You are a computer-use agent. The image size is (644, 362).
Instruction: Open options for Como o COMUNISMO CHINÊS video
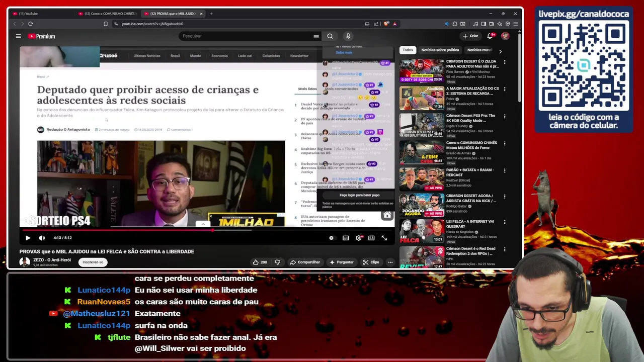click(505, 144)
